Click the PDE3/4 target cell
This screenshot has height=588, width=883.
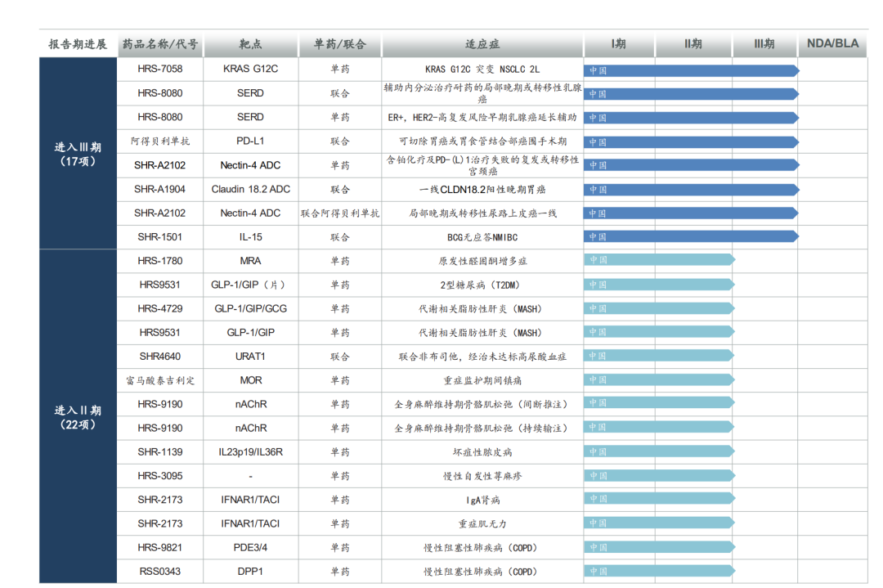pos(251,547)
